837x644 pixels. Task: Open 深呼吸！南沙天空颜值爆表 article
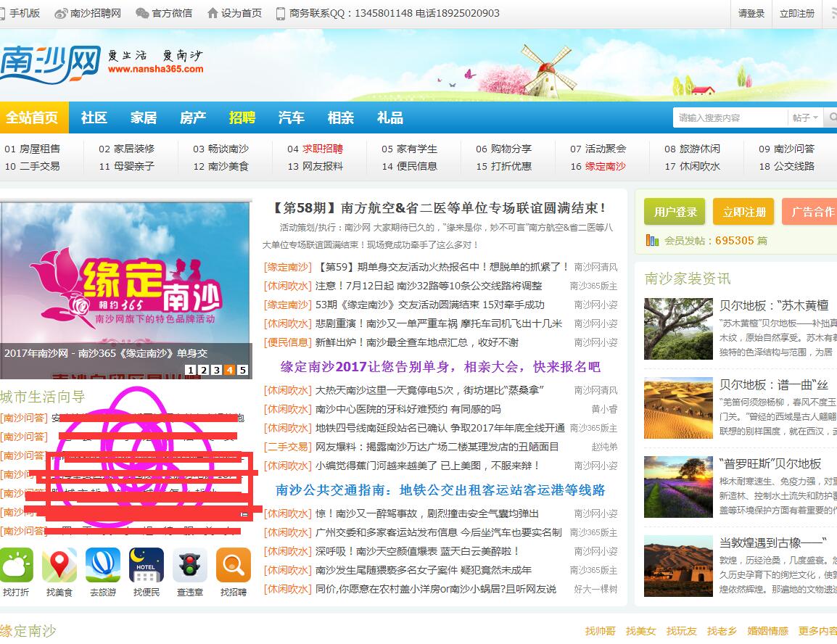[417, 551]
